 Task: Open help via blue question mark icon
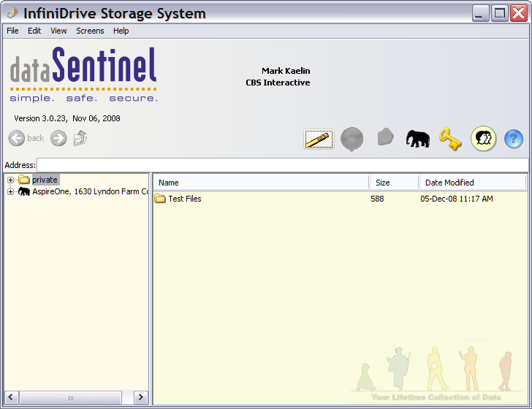click(x=513, y=139)
